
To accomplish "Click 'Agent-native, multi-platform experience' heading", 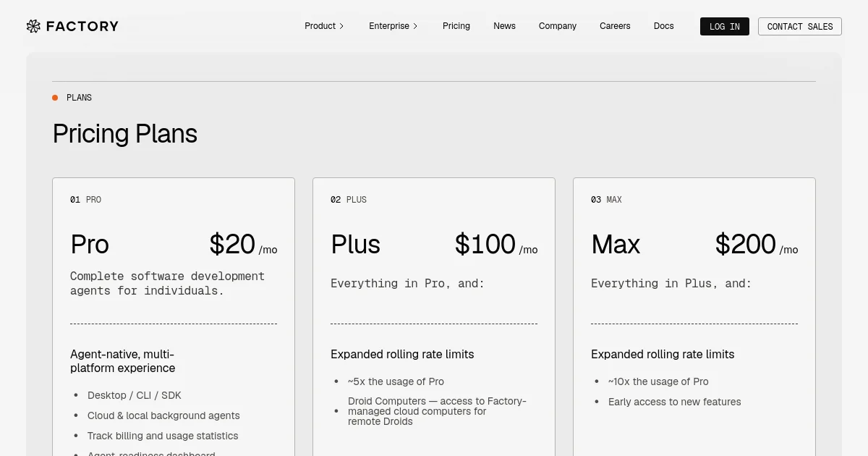I will point(123,361).
